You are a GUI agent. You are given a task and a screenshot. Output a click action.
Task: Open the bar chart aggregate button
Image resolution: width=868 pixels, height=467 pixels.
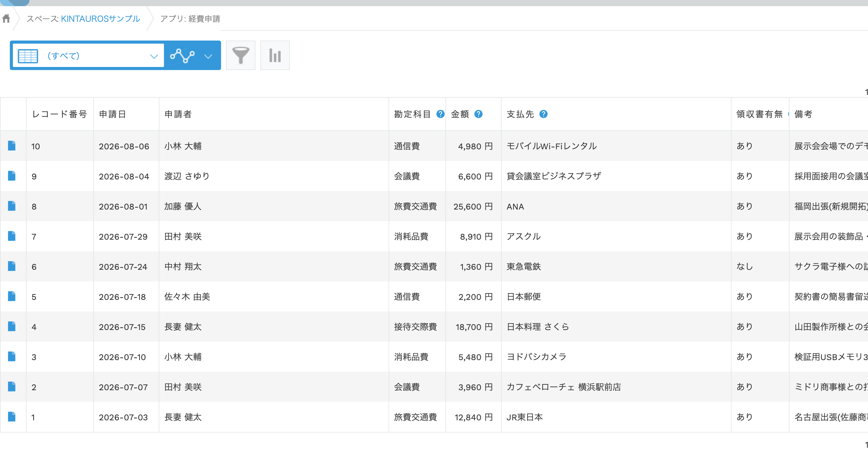pos(275,55)
